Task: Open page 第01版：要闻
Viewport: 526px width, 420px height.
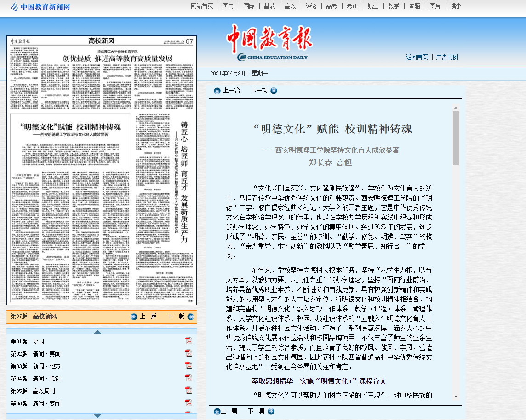Action: tap(28, 341)
